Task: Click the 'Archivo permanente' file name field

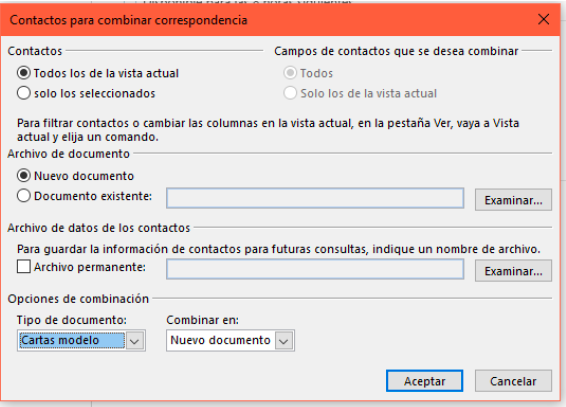Action: pos(315,269)
